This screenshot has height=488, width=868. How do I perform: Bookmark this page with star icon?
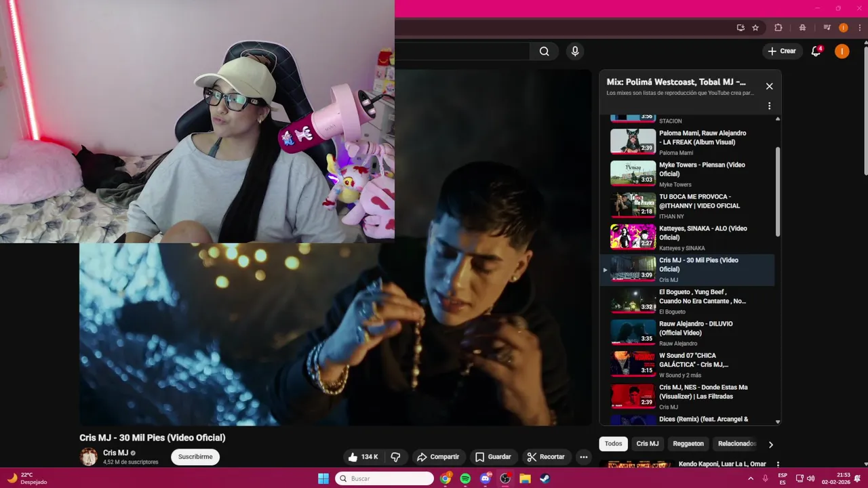(755, 28)
